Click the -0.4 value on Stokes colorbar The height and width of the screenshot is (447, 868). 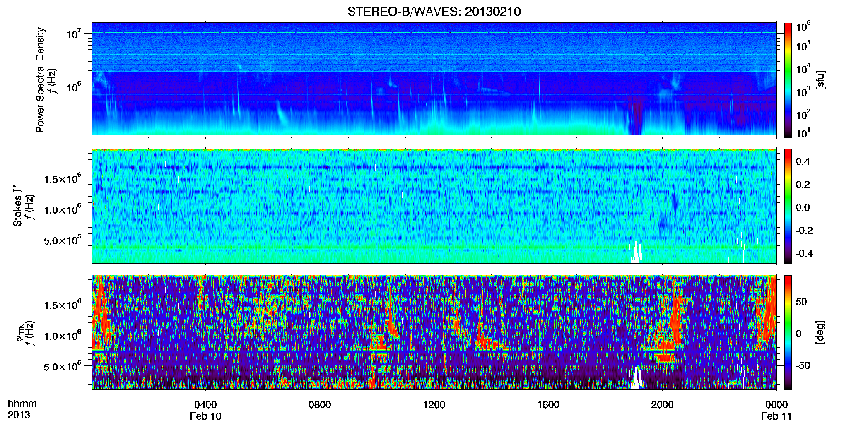pos(804,253)
